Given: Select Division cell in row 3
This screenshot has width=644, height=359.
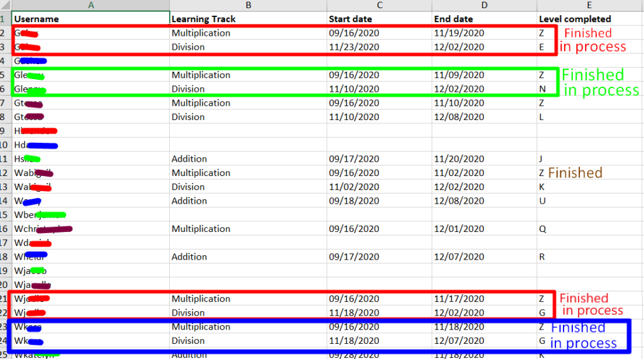Looking at the screenshot, I should coord(248,47).
